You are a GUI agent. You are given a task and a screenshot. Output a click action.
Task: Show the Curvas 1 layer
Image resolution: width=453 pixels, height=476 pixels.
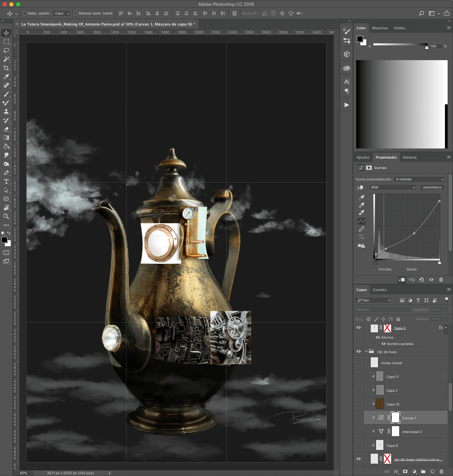coord(358,418)
